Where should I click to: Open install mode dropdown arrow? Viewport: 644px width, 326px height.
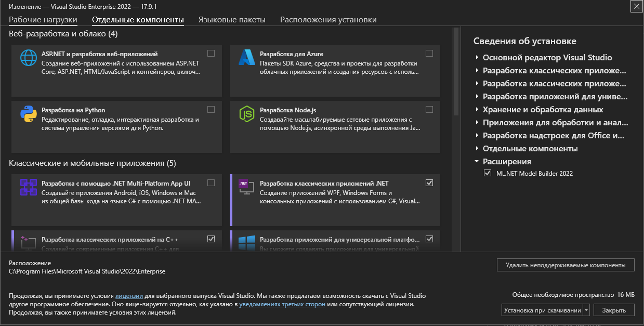coord(586,310)
